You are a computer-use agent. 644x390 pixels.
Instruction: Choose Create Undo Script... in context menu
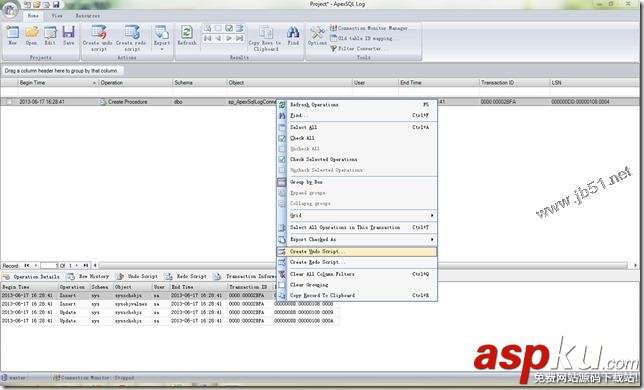click(357, 251)
